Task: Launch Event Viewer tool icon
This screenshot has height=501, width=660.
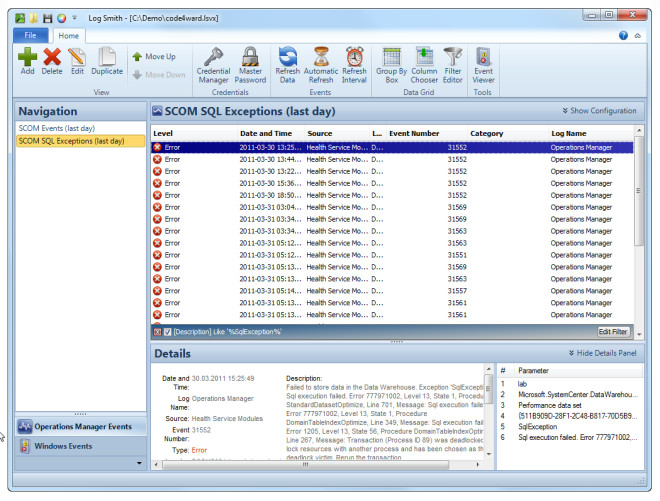Action: pyautogui.click(x=483, y=56)
